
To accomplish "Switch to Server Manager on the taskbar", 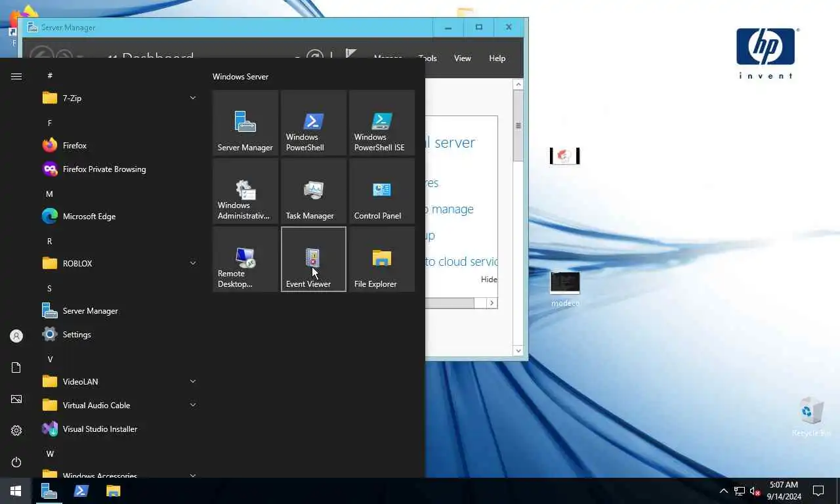I will [49, 491].
